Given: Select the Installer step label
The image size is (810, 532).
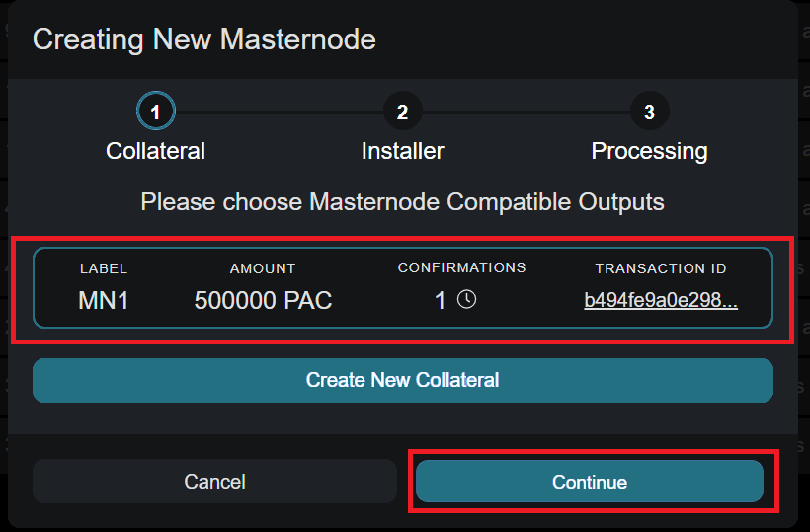Looking at the screenshot, I should (402, 151).
